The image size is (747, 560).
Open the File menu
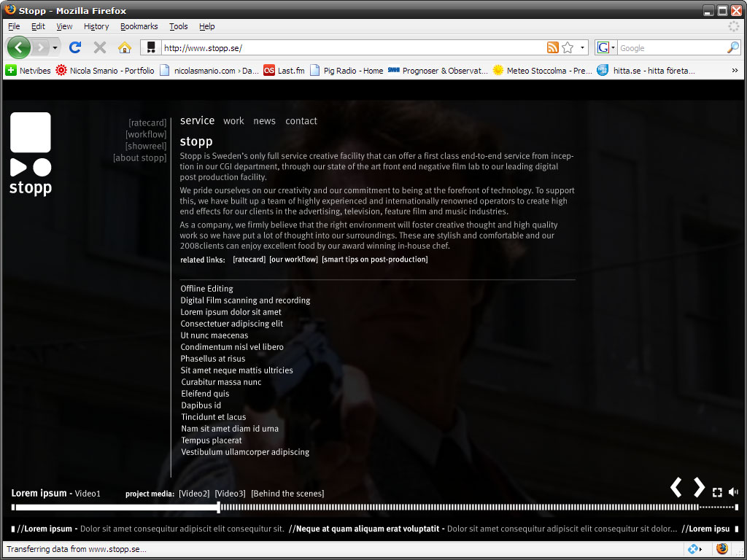(x=14, y=26)
